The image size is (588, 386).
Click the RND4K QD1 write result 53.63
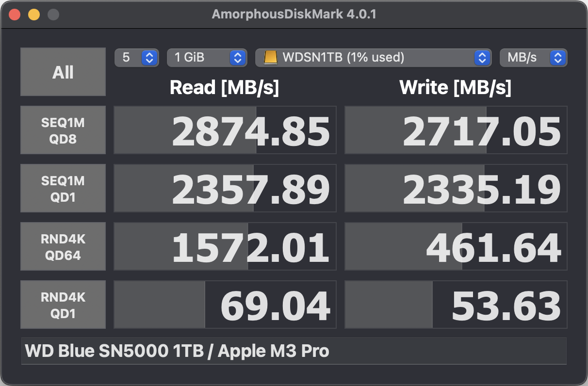tap(456, 305)
